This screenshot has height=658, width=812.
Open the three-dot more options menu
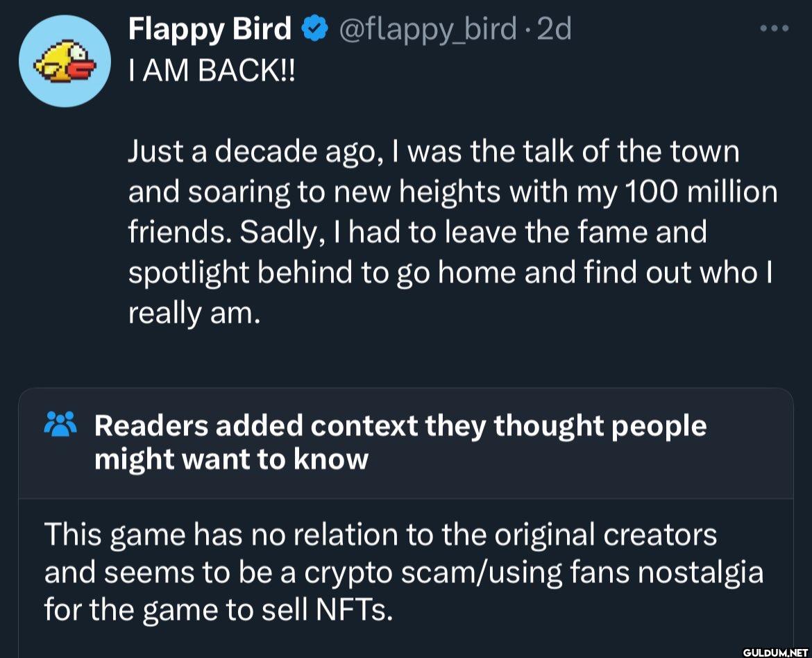tap(774, 29)
